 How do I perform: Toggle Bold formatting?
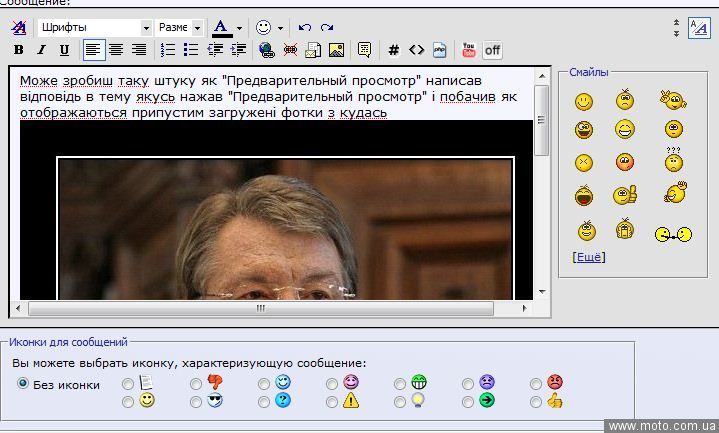pos(18,50)
